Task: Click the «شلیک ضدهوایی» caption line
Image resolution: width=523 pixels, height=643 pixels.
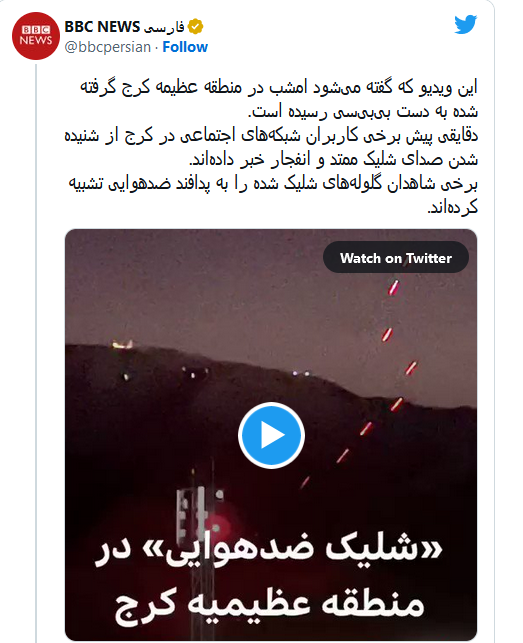Action: coord(269,550)
